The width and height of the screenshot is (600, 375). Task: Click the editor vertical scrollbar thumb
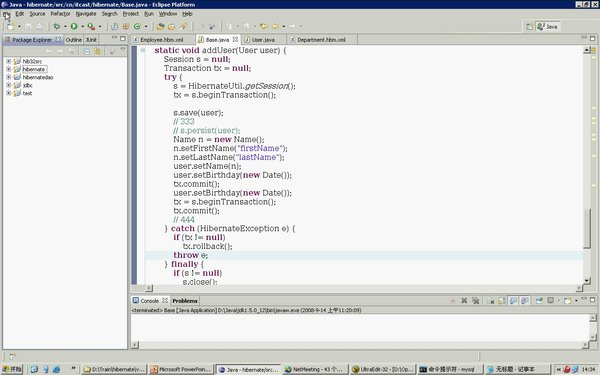[x=587, y=229]
